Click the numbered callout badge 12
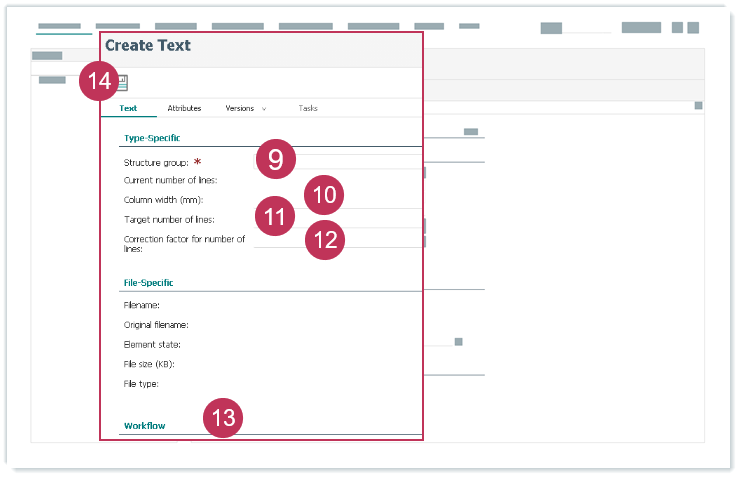 324,240
